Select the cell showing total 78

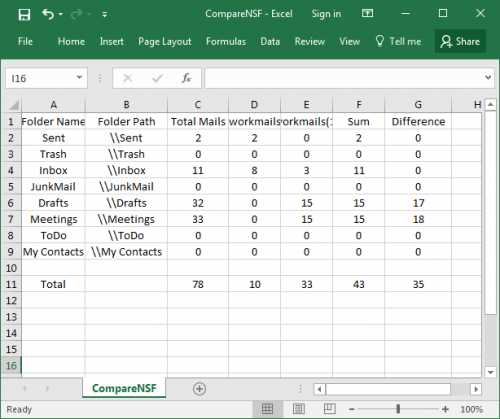pyautogui.click(x=198, y=284)
